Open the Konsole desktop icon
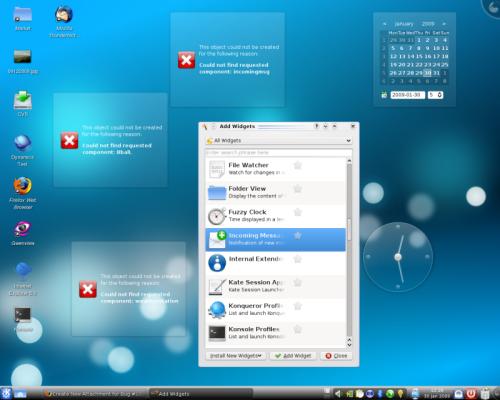The height and width of the screenshot is (400, 500). point(23,315)
